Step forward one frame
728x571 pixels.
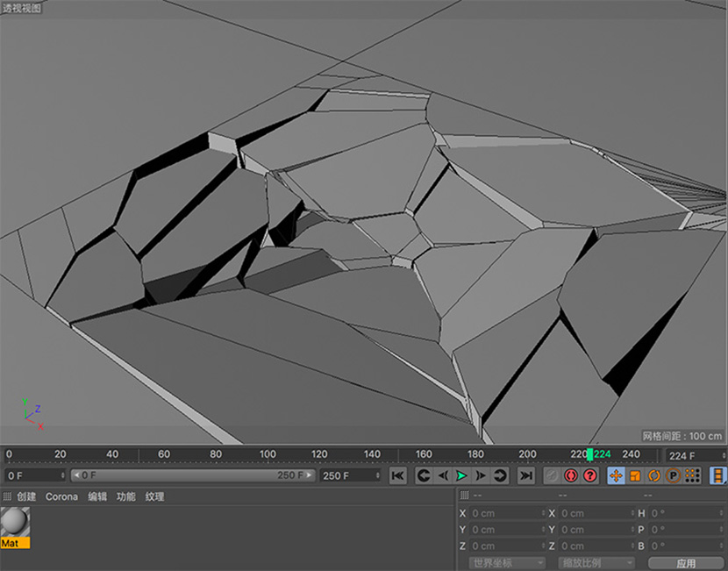(x=481, y=475)
